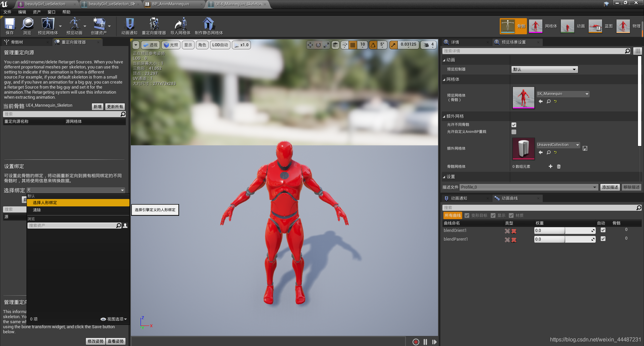This screenshot has width=644, height=346.
Task: Add a 骨骼网格体 array element with plus icon
Action: point(550,166)
